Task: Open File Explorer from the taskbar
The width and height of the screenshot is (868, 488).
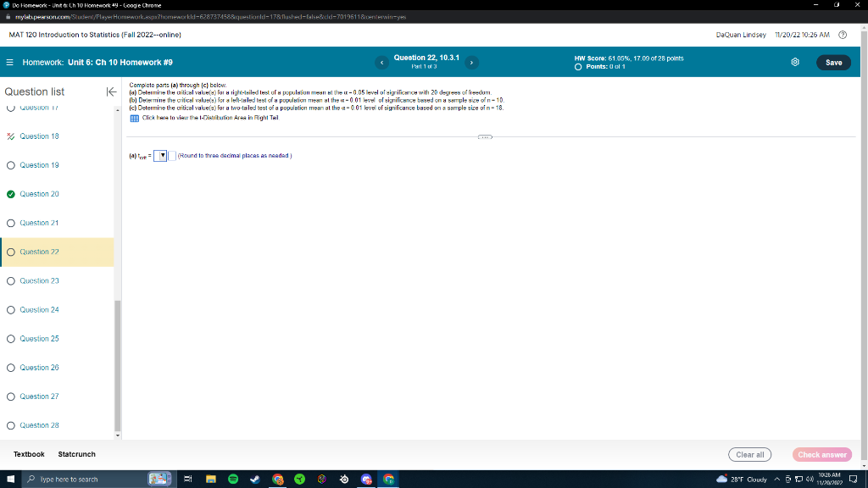Action: click(210, 480)
